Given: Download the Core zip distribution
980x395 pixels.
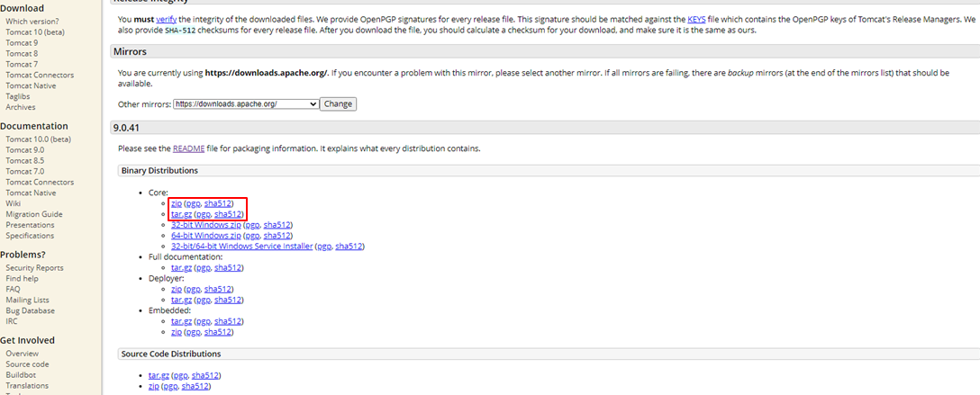Looking at the screenshot, I should click(176, 204).
